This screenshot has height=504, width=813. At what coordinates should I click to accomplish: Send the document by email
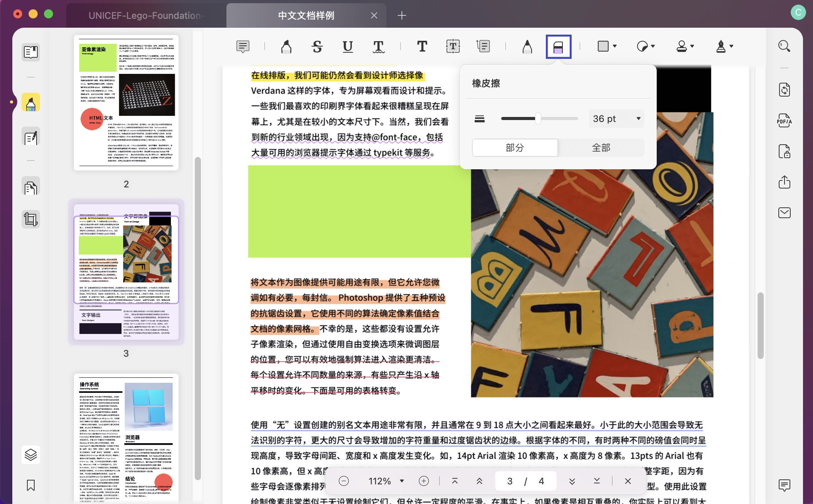[784, 212]
